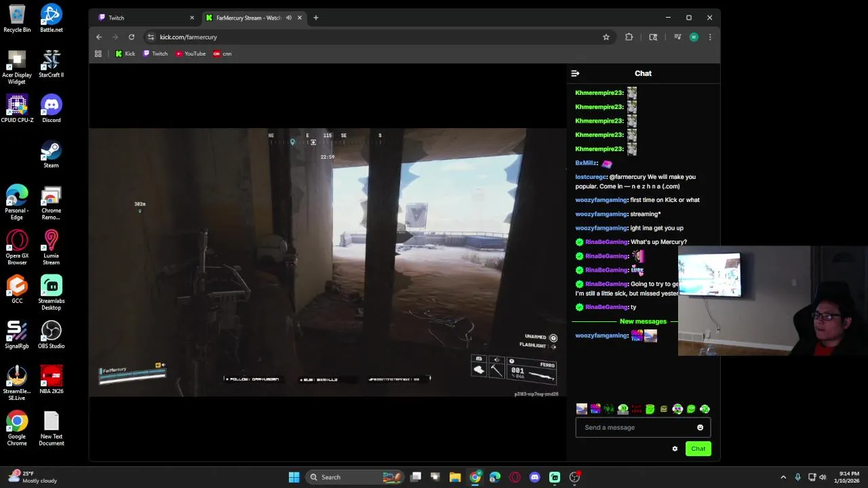Insert the red text emote in quick bar
Viewport: 868px width, 488px height.
[636, 409]
